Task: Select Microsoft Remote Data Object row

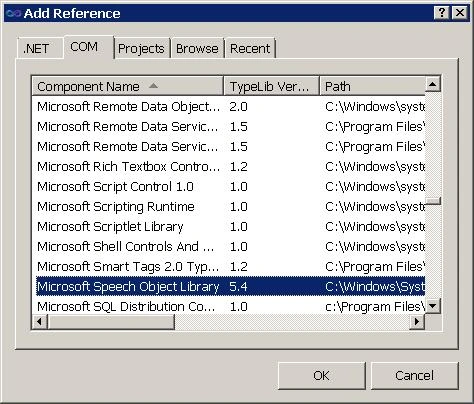Action: (230, 107)
